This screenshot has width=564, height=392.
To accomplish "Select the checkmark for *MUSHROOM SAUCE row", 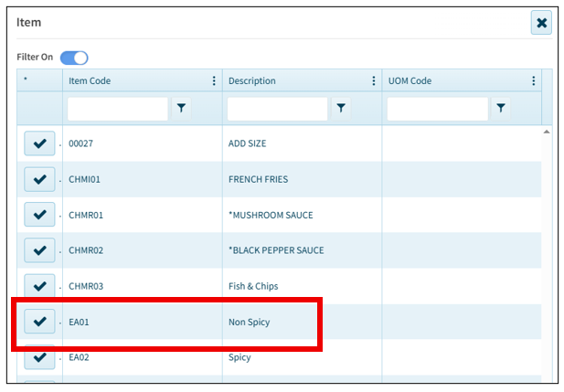I will click(39, 216).
